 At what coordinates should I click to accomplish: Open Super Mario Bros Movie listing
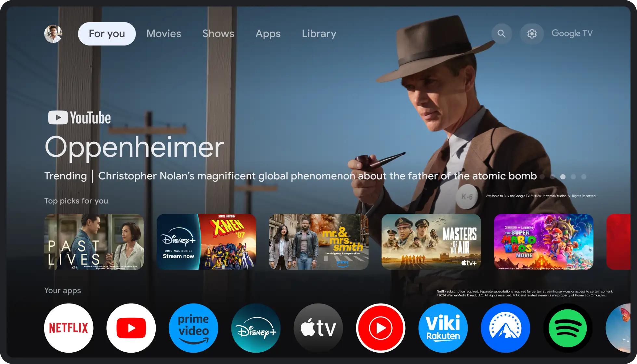tap(544, 242)
